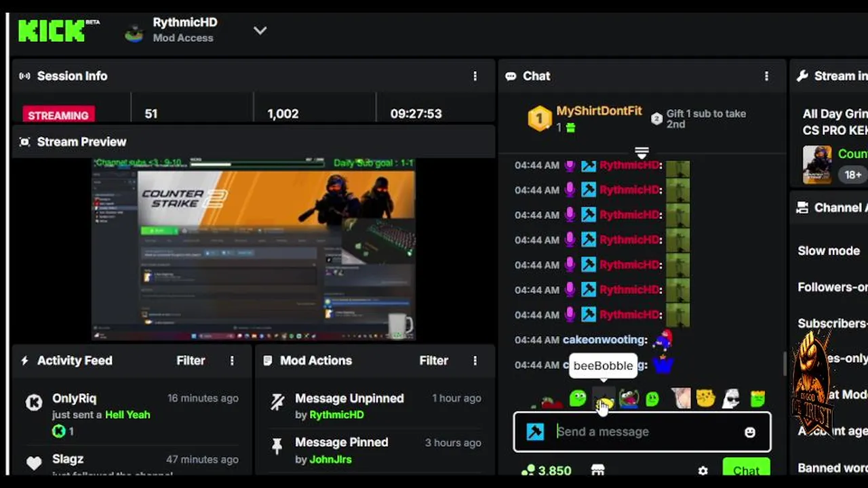
Task: Insert the red tomato emote
Action: pyautogui.click(x=551, y=403)
